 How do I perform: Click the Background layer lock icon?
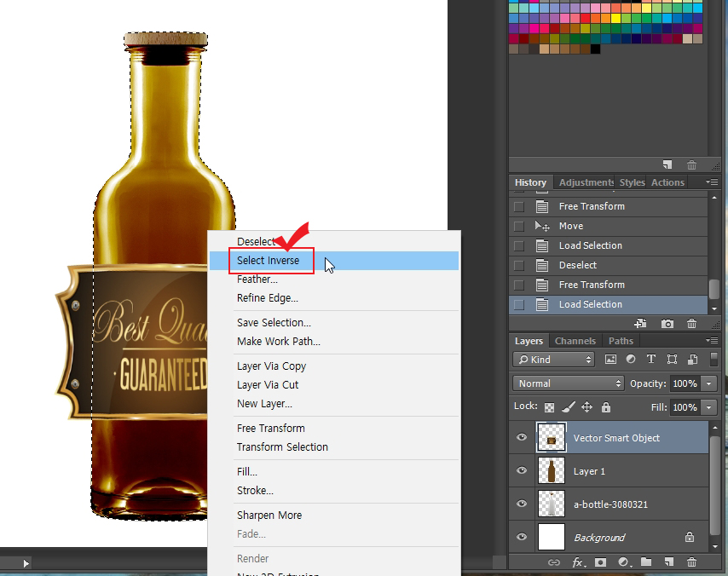pos(690,537)
